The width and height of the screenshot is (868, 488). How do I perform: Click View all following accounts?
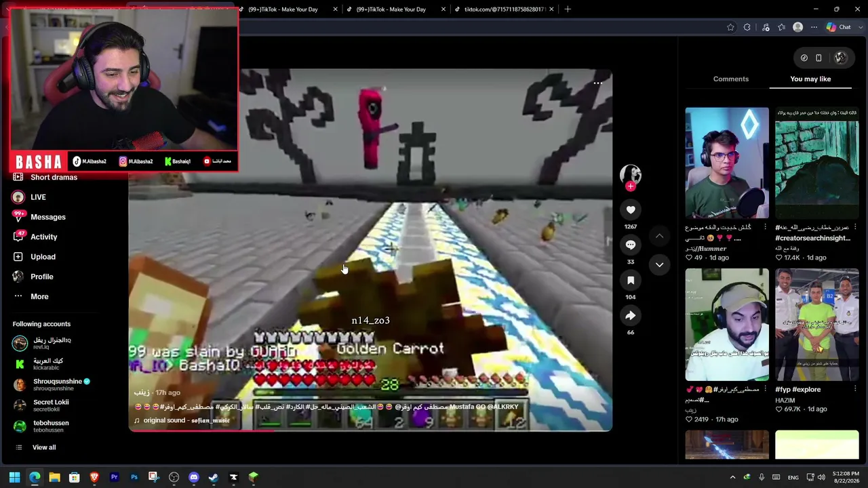(x=44, y=447)
